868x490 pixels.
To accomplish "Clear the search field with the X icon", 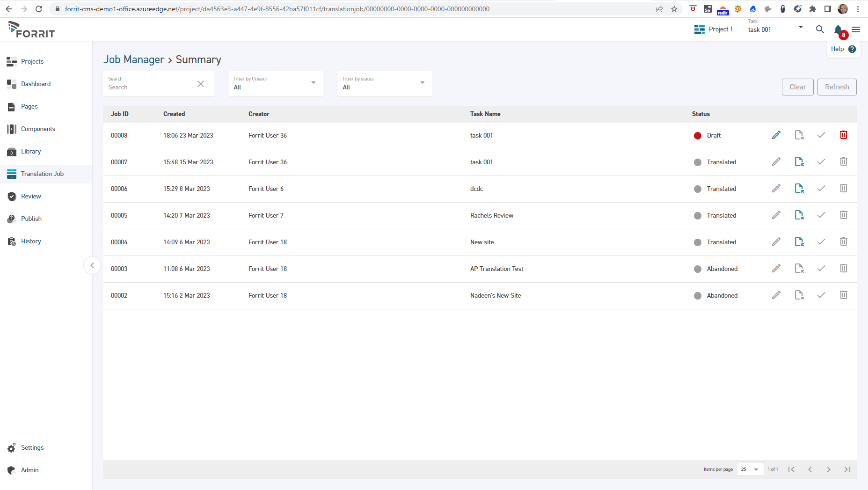I will click(201, 84).
